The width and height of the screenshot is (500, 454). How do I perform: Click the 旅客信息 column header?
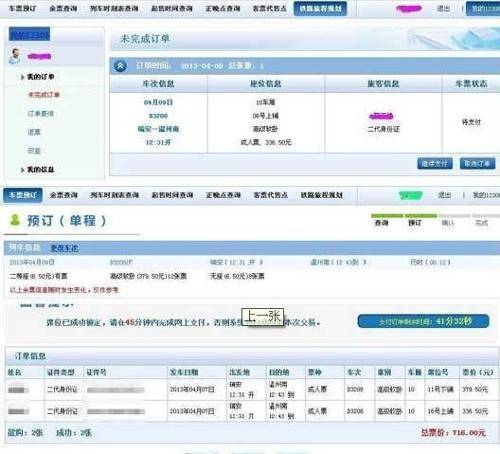click(383, 84)
